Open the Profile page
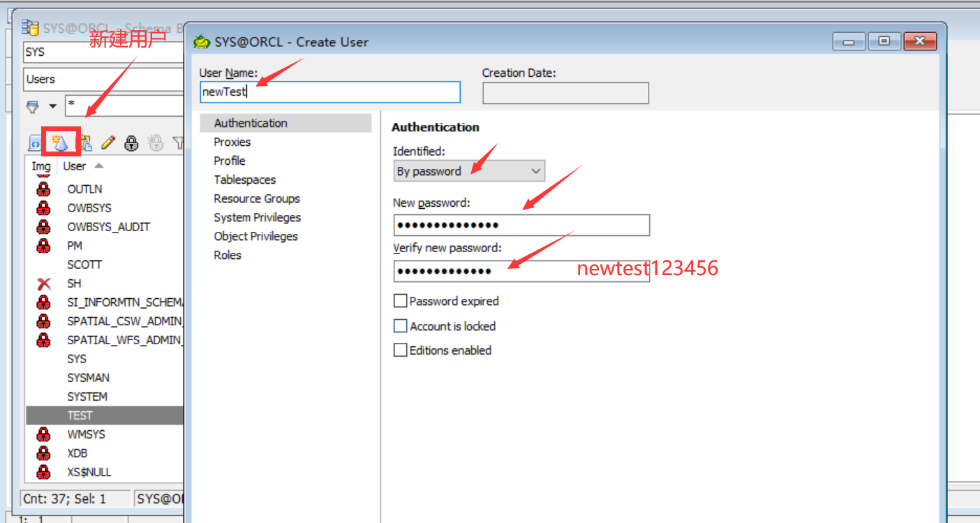Viewport: 980px width, 523px height. (230, 161)
